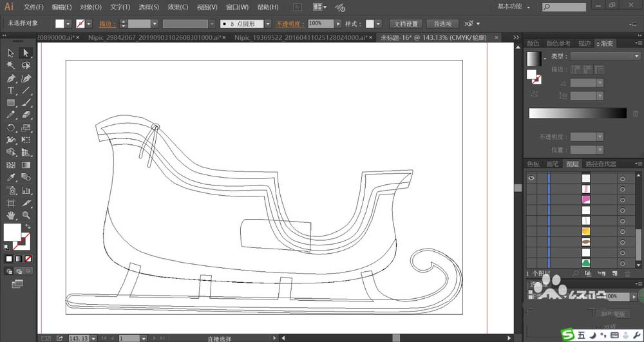
Task: Choose the Perspective Grid tool
Action: (26, 152)
